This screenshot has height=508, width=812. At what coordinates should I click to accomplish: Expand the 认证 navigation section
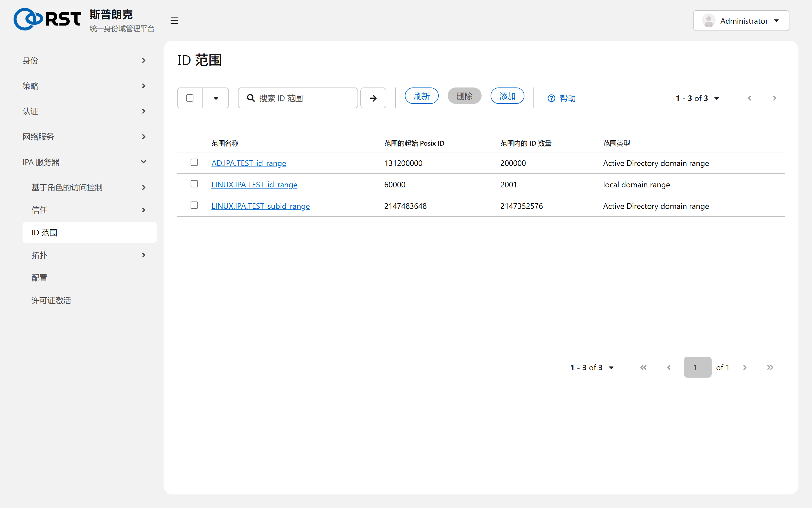coord(84,111)
